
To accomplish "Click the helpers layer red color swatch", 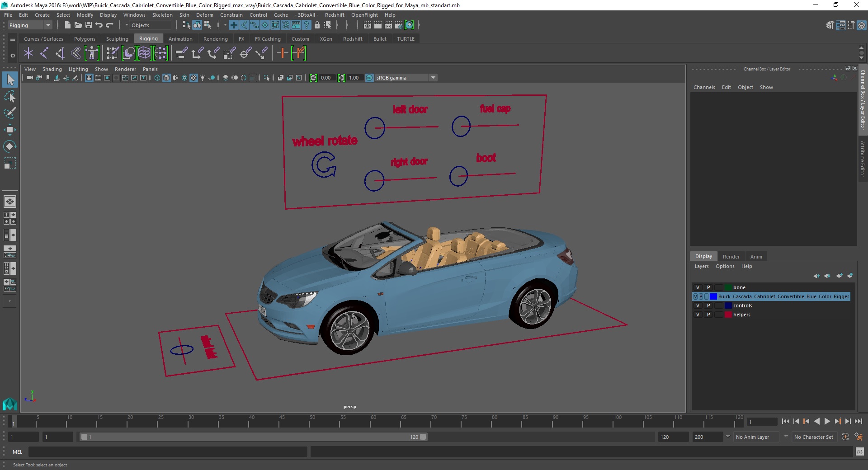I will [728, 315].
